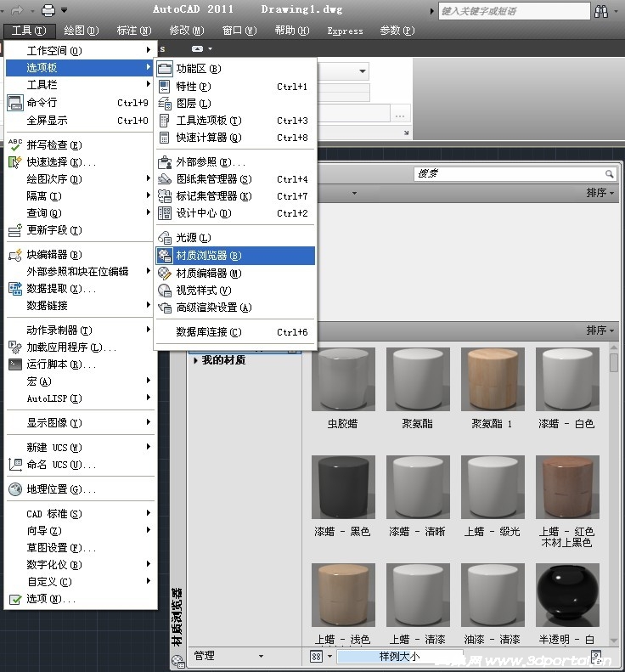625x672 pixels.
Task: Click the Materials Browser (材质浏览器) icon
Action: tap(165, 256)
